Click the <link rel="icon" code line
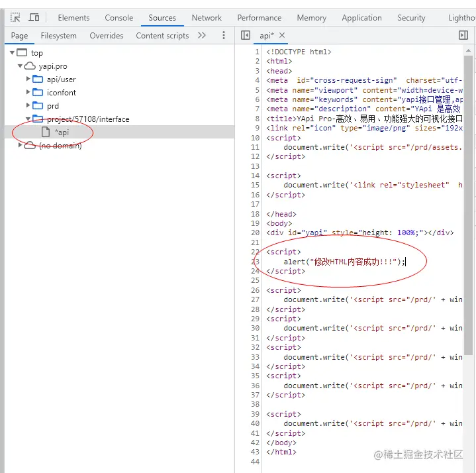The width and height of the screenshot is (476, 473). 364,128
